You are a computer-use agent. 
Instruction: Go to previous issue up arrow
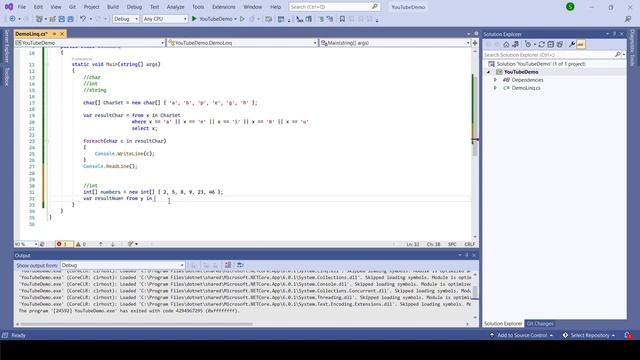tap(100, 244)
